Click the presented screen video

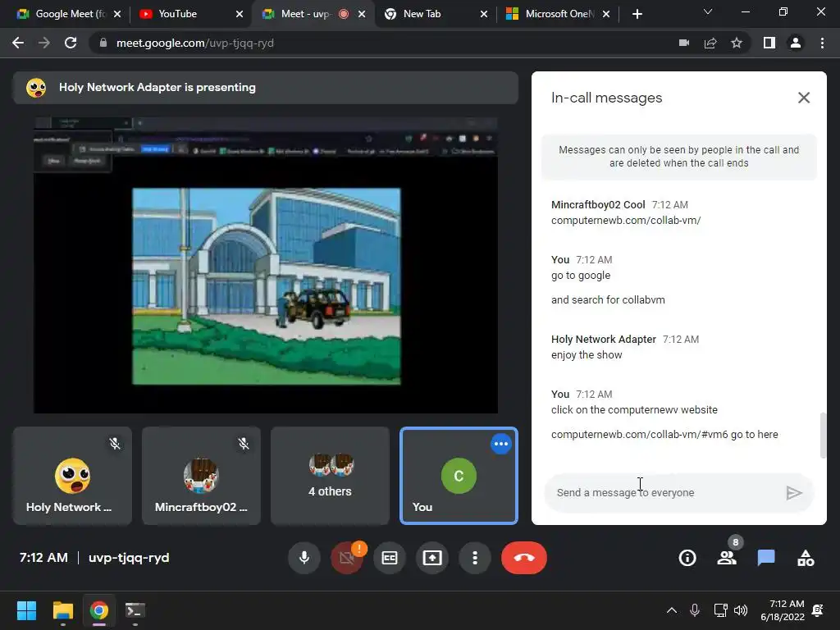point(266,265)
